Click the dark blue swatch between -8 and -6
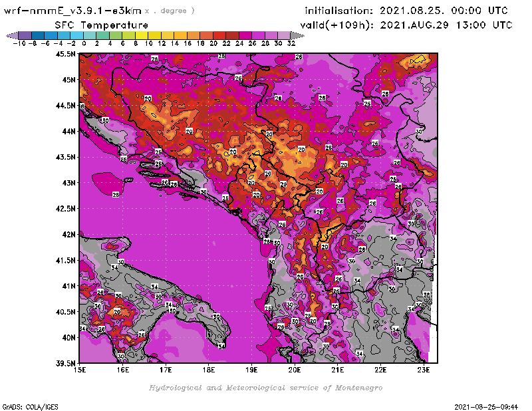532x411 pixels. pyautogui.click(x=38, y=35)
